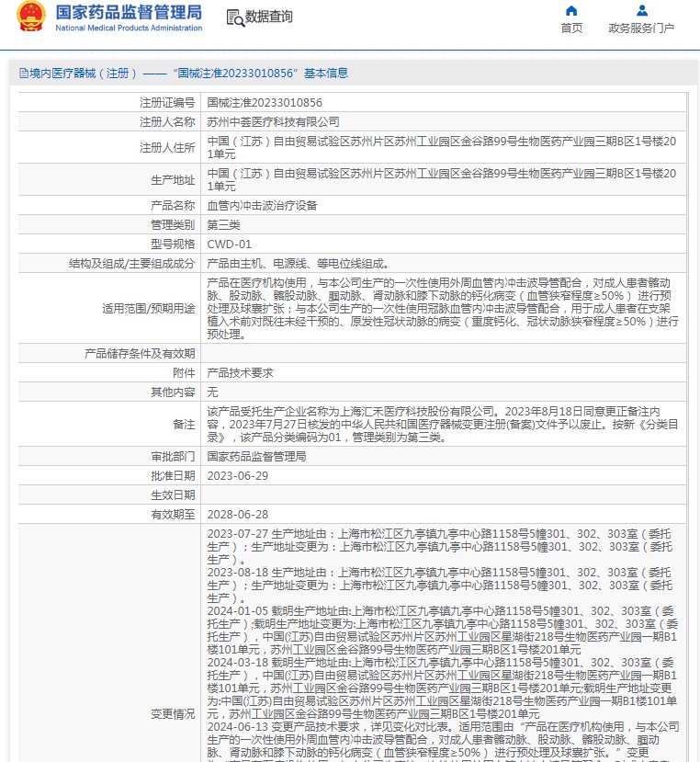Click the approval date 2023-06-29

pos(238,475)
